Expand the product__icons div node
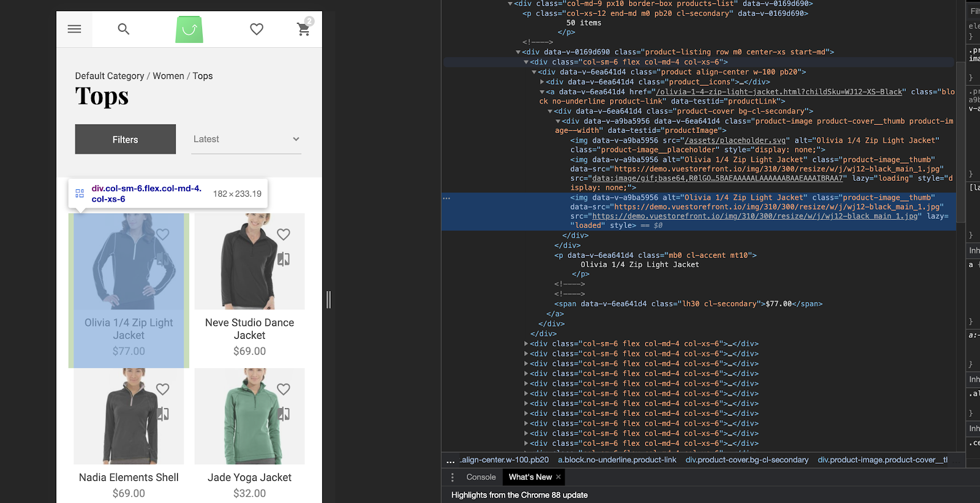The image size is (980, 503). click(542, 81)
